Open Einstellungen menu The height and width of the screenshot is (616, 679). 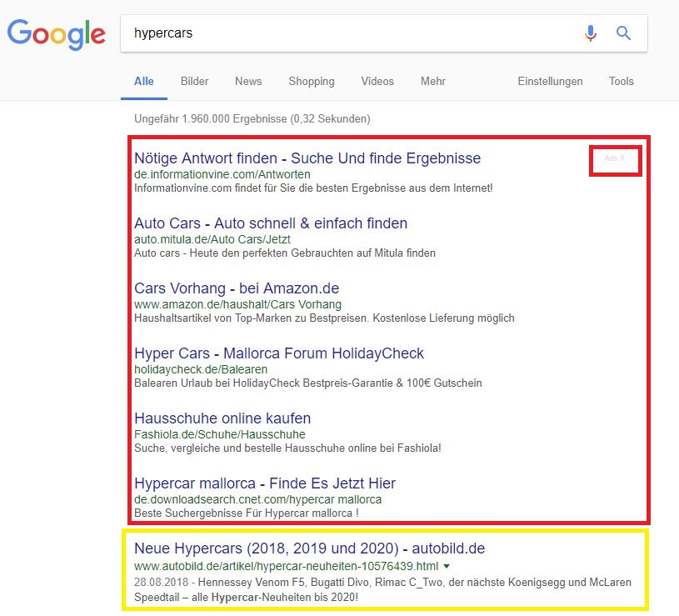coord(550,82)
